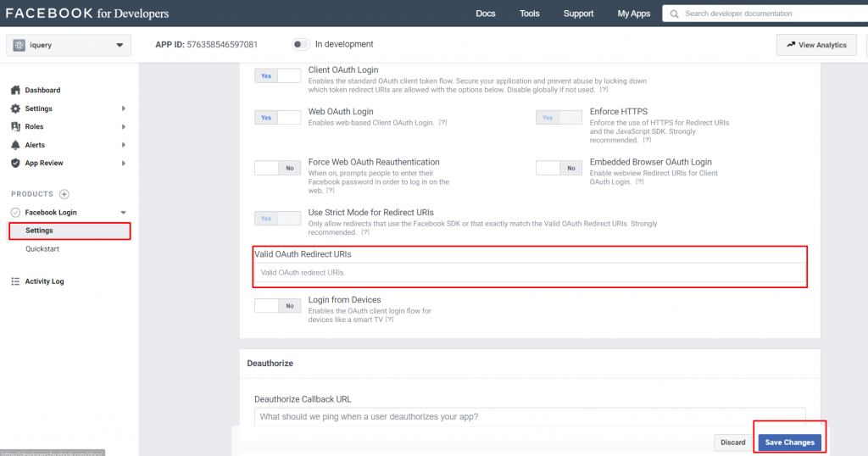The width and height of the screenshot is (868, 456).
Task: Click the Deauthorize section heading
Action: click(270, 364)
